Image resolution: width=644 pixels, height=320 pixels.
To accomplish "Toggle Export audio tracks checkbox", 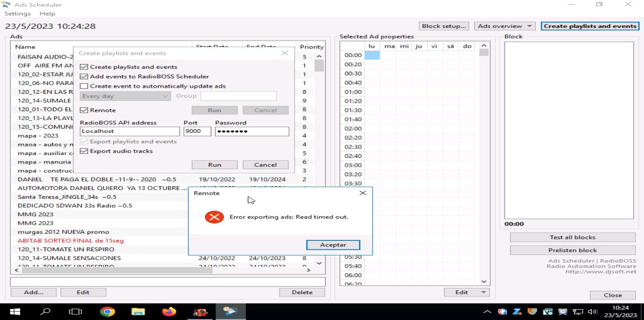I will tap(84, 151).
